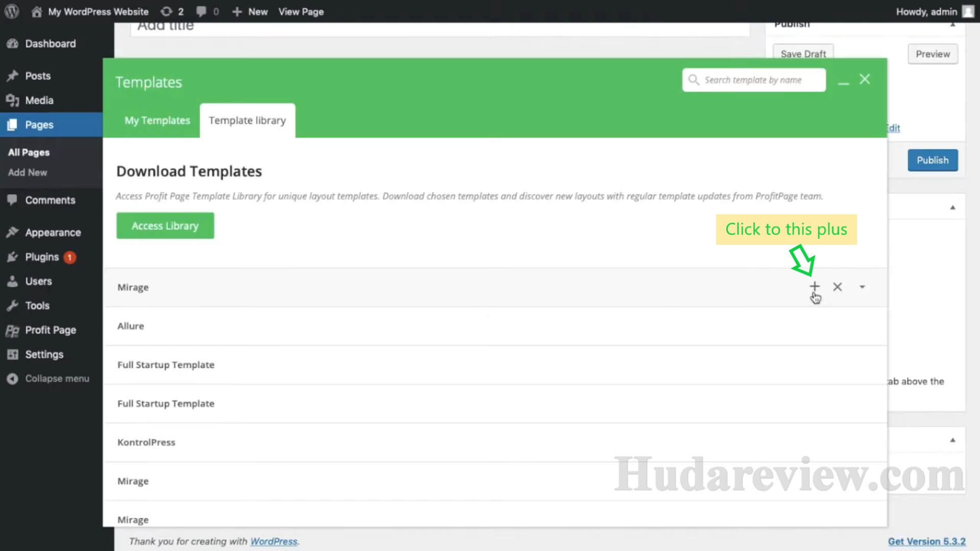Image resolution: width=980 pixels, height=551 pixels.
Task: Click the search template magnifier icon
Action: point(694,80)
